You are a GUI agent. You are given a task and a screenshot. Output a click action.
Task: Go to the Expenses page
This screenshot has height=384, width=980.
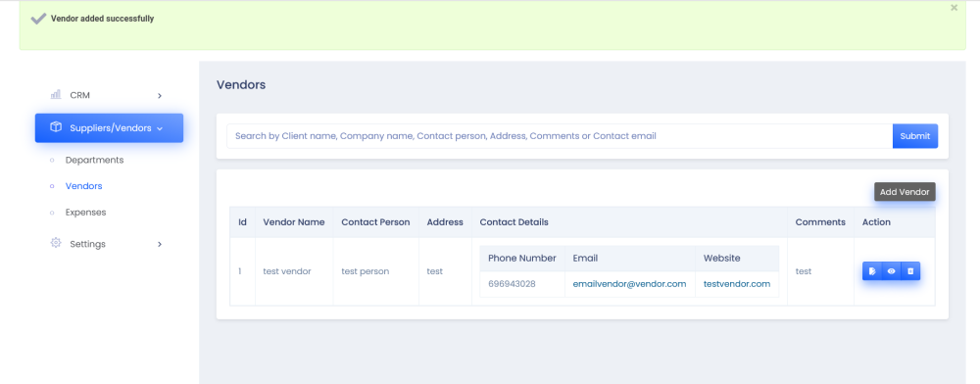[x=85, y=213]
